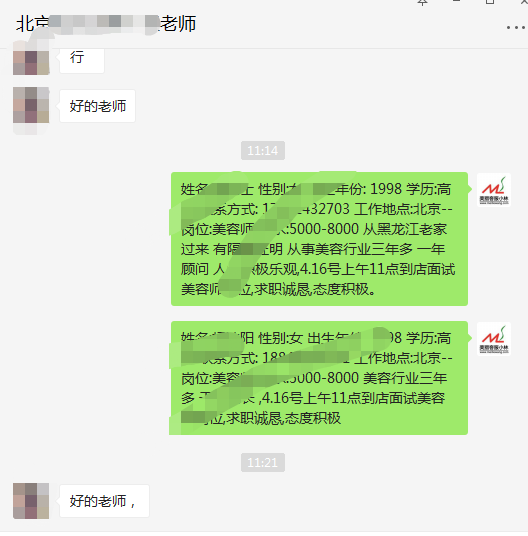Click the chat title ending in 老师
The width and height of the screenshot is (528, 536).
[x=106, y=24]
